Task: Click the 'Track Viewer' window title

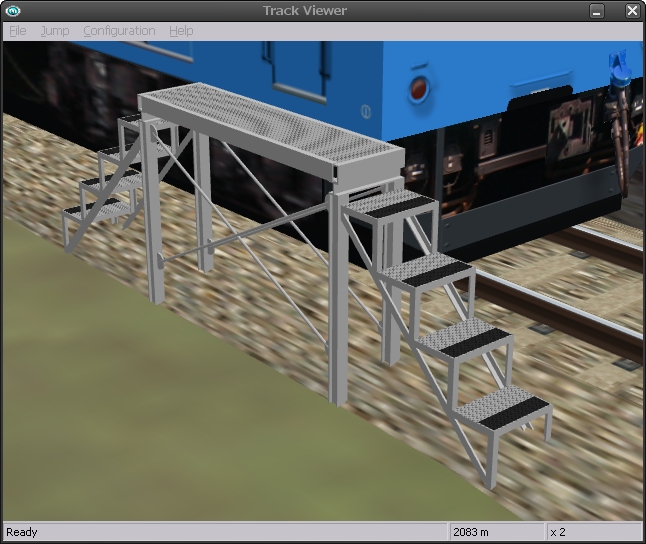Action: tap(305, 11)
